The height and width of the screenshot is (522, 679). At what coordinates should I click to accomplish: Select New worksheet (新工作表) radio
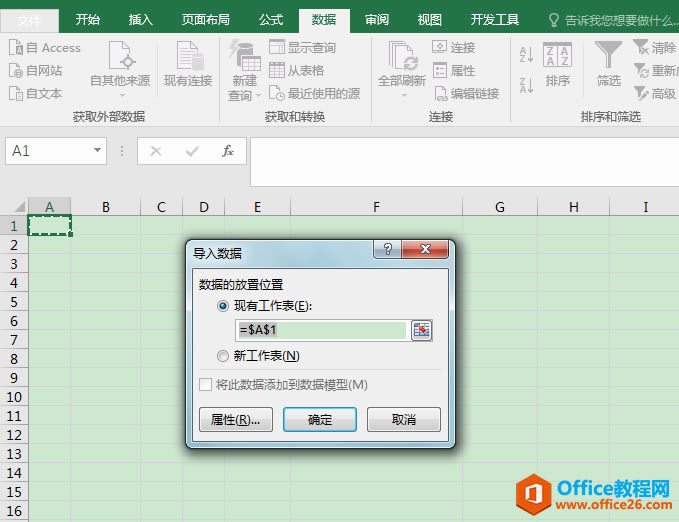coord(223,356)
